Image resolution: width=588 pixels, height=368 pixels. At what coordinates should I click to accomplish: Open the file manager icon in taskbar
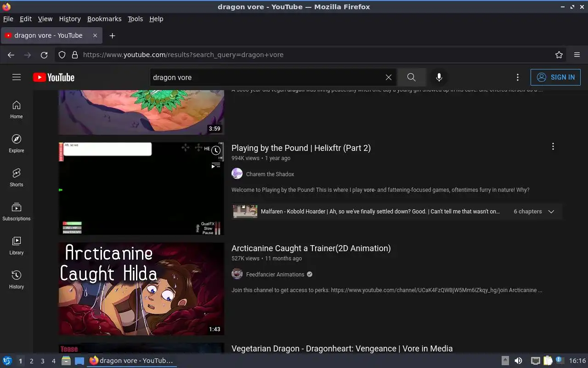pos(66,361)
